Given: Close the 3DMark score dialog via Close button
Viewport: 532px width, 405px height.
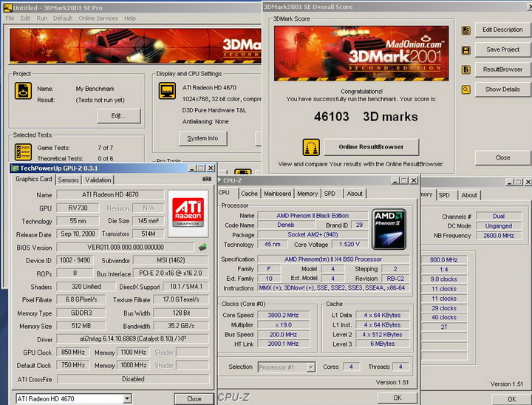Looking at the screenshot, I should pyautogui.click(x=502, y=157).
